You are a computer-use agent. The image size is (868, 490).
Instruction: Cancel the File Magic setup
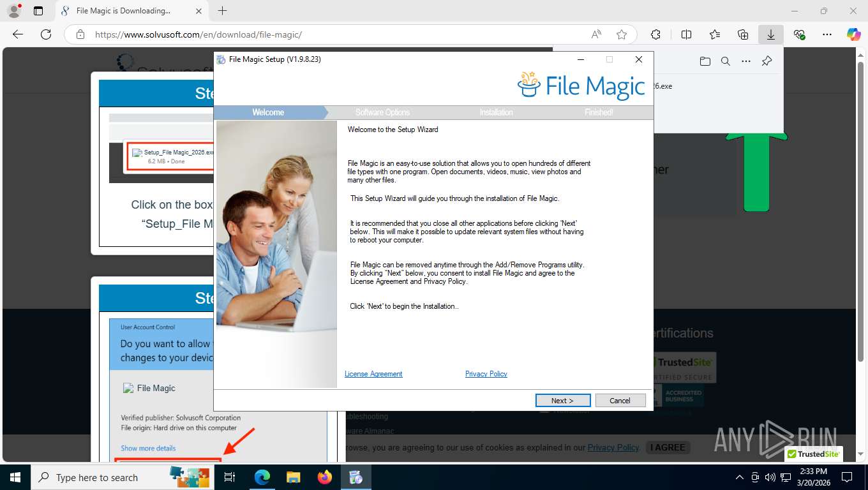(x=620, y=400)
